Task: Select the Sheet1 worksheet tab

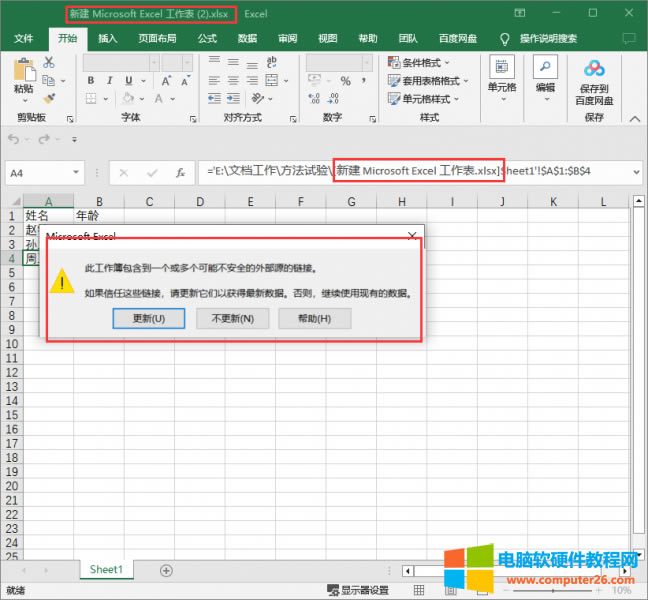Action: 106,570
